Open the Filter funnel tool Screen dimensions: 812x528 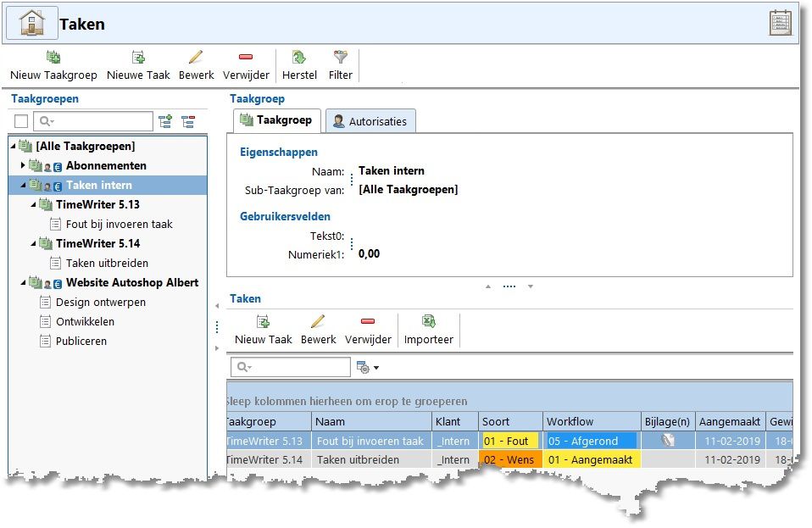340,58
